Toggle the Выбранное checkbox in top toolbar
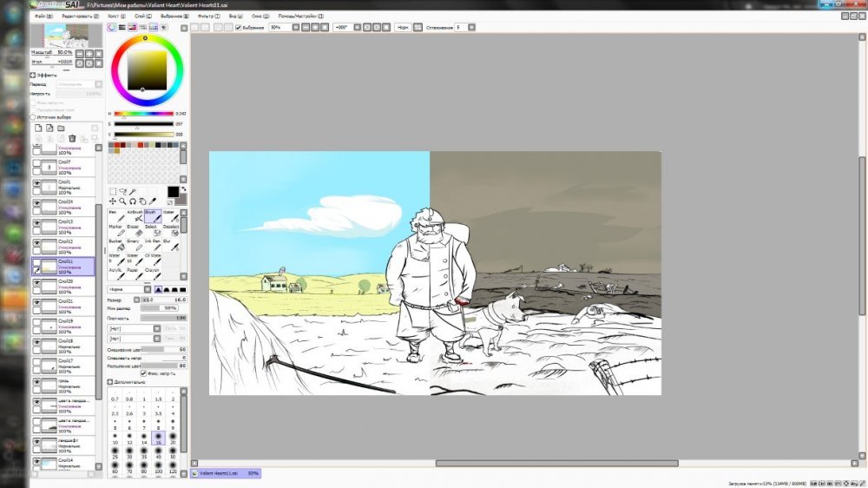The height and width of the screenshot is (488, 868). [239, 28]
